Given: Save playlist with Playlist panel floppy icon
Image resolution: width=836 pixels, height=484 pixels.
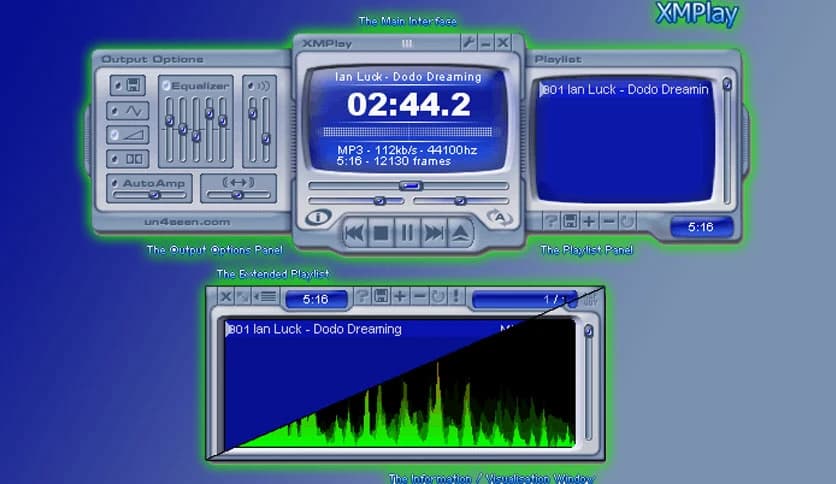Looking at the screenshot, I should (569, 221).
